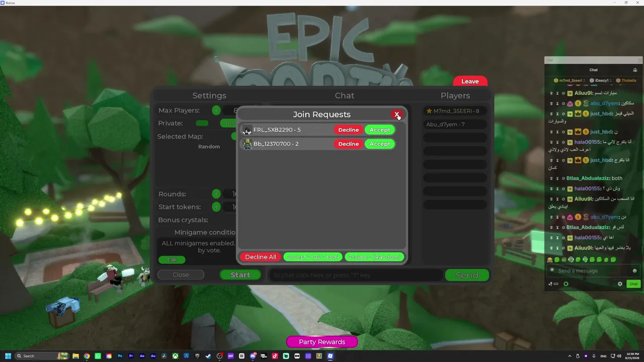644x362 pixels.
Task: Open OBS Studio from taskbar
Action: [x=219, y=356]
